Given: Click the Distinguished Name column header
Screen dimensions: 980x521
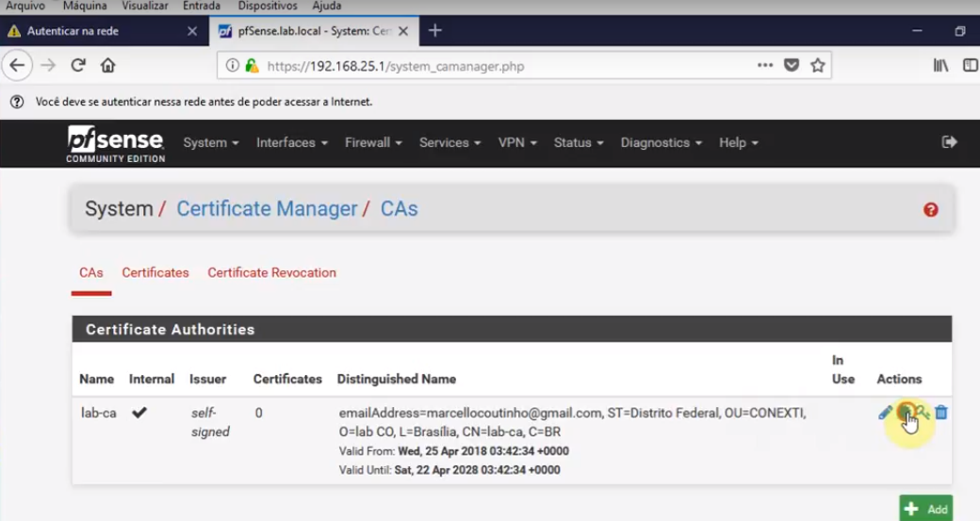Looking at the screenshot, I should point(397,379).
